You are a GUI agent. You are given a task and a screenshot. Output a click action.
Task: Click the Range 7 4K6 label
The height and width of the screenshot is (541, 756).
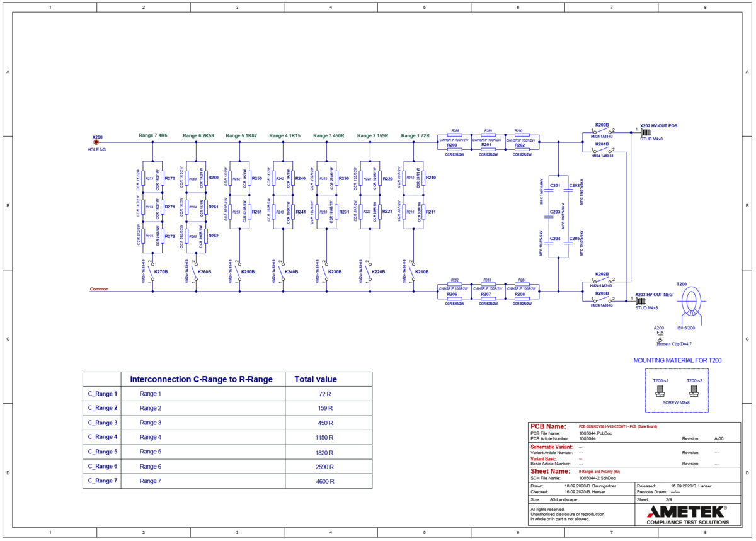153,135
